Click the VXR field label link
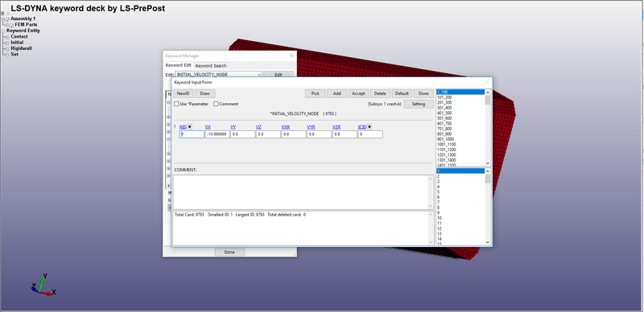Screen dimensions: 644x312 pyautogui.click(x=286, y=127)
